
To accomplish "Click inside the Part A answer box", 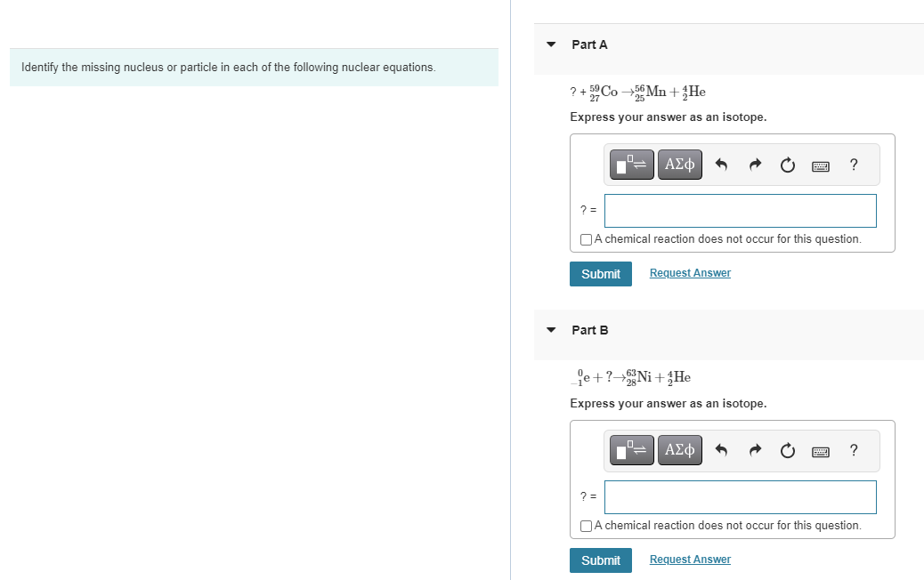I will tap(740, 210).
